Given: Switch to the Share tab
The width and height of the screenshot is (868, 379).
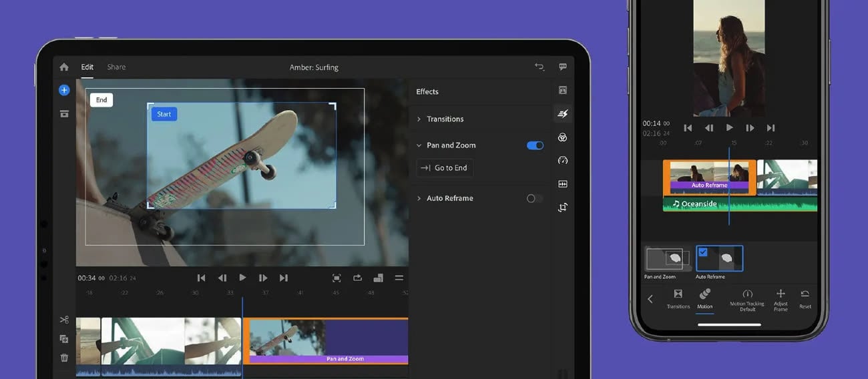Looking at the screenshot, I should (x=116, y=67).
